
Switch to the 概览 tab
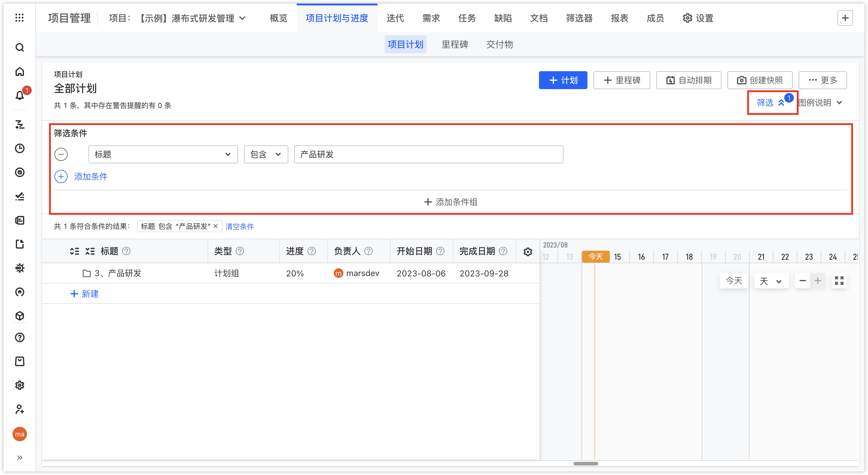(x=278, y=18)
